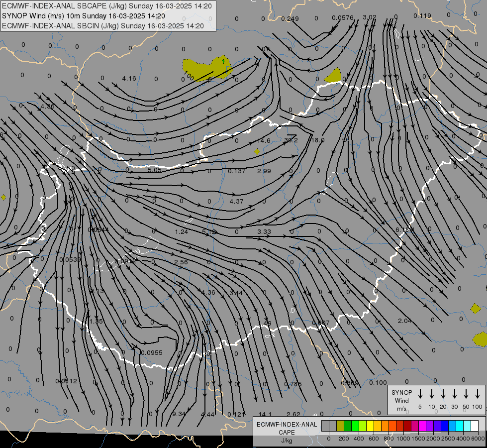Click the 4.44 value at the bottom
The width and height of the screenshot is (487, 448).
coord(207,415)
